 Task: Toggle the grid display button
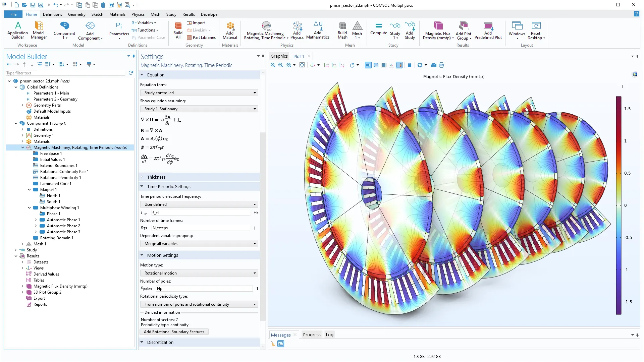click(384, 65)
